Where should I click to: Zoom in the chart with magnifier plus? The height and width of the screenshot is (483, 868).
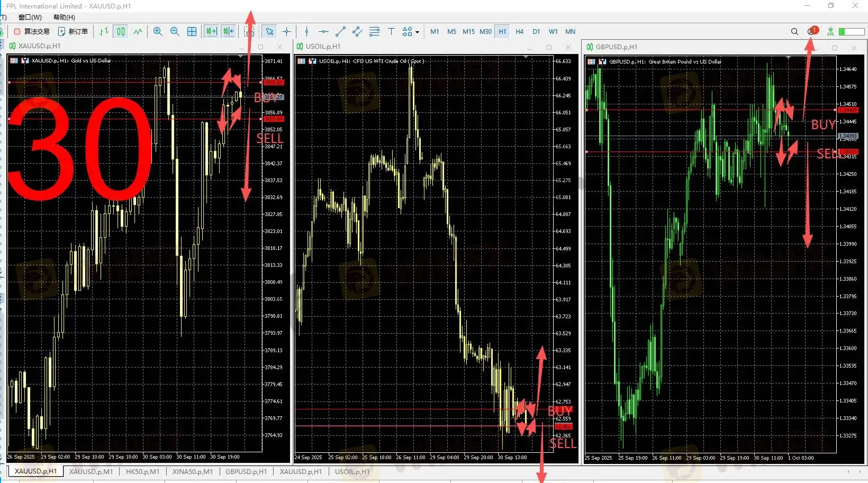click(x=158, y=32)
